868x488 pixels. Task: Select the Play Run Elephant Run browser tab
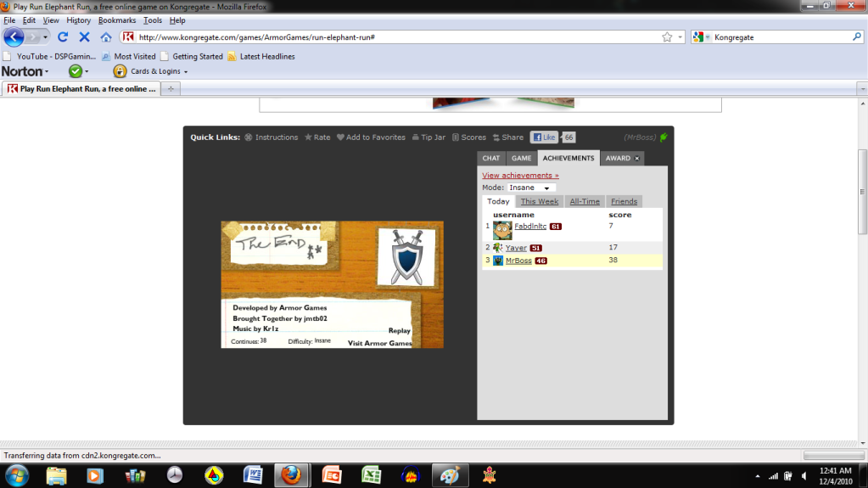click(82, 88)
